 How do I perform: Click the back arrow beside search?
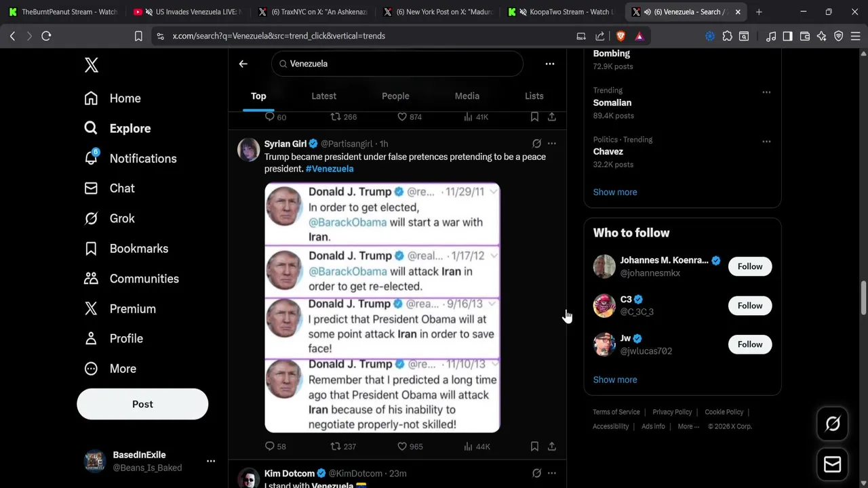243,64
